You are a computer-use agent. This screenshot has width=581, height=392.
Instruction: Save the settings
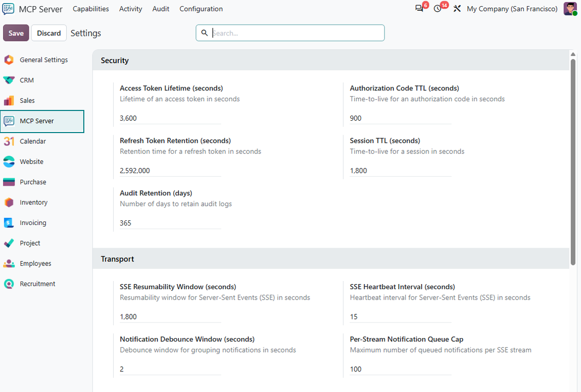pyautogui.click(x=16, y=33)
